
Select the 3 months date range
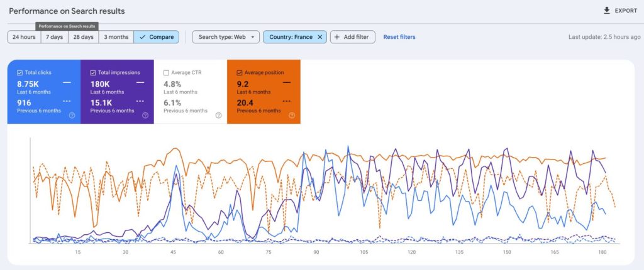click(116, 37)
